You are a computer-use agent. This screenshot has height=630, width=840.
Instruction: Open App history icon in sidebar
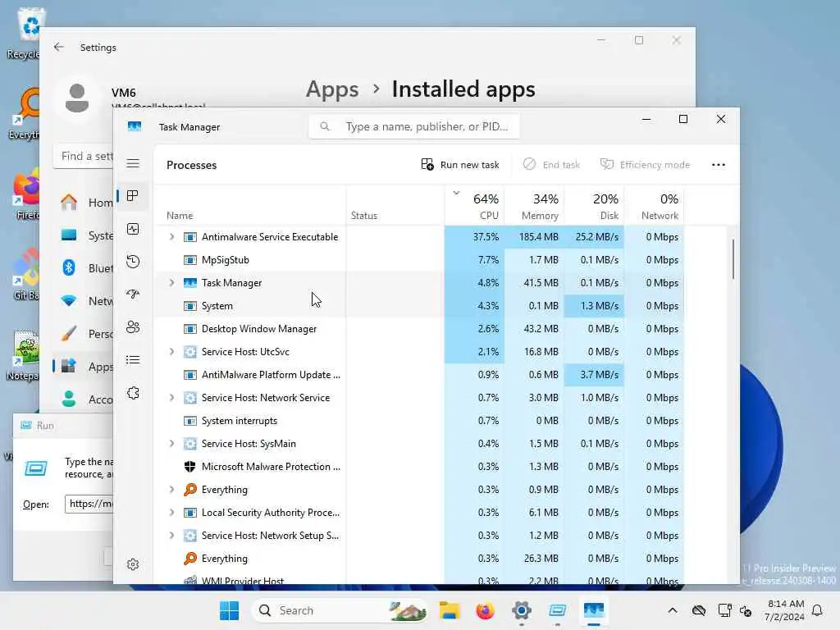(x=133, y=262)
